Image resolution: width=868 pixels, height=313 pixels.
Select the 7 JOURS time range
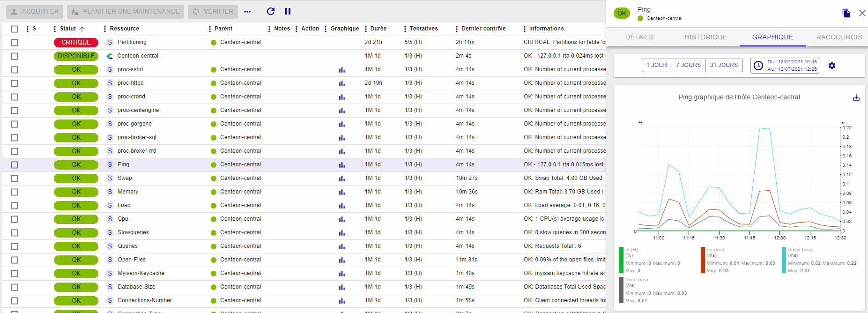[x=688, y=65]
